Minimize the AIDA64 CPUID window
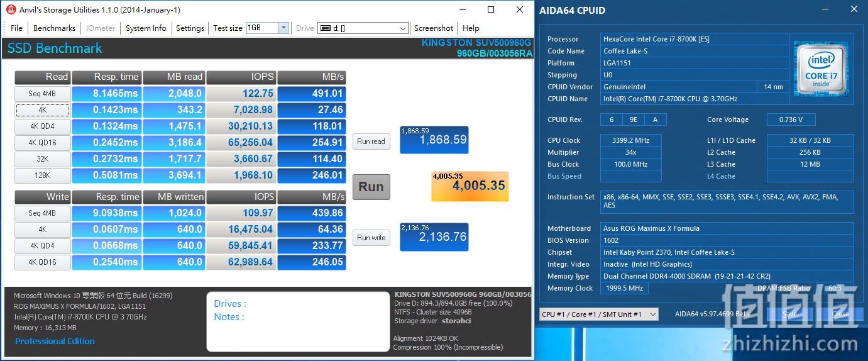The height and width of the screenshot is (361, 868). 825,9
